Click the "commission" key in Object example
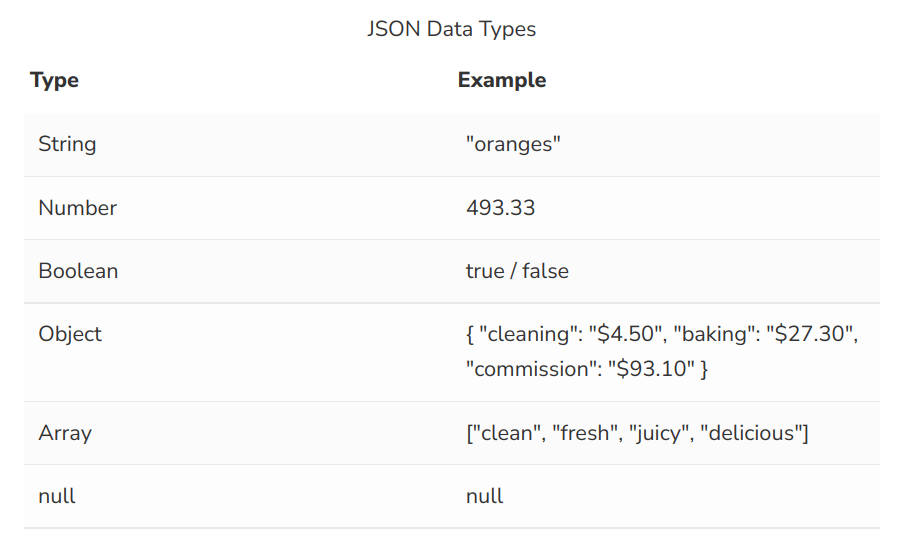Viewport: 903px width, 537px height. [x=531, y=369]
